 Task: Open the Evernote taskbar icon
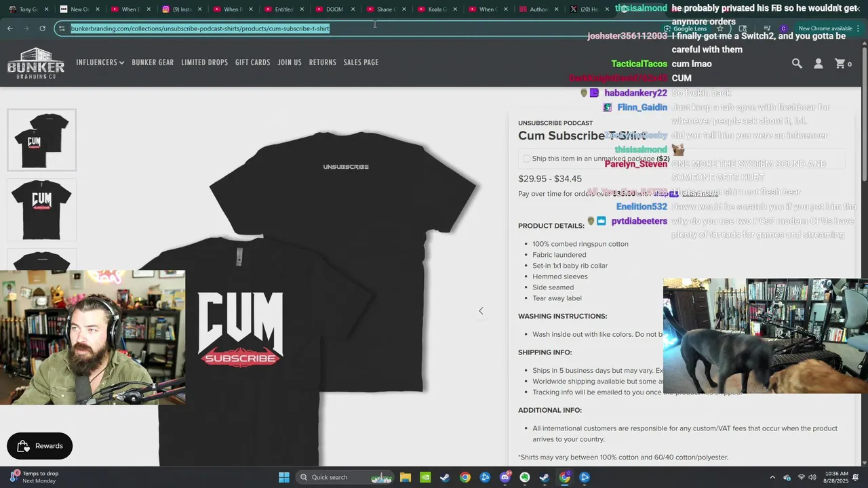pyautogui.click(x=525, y=477)
